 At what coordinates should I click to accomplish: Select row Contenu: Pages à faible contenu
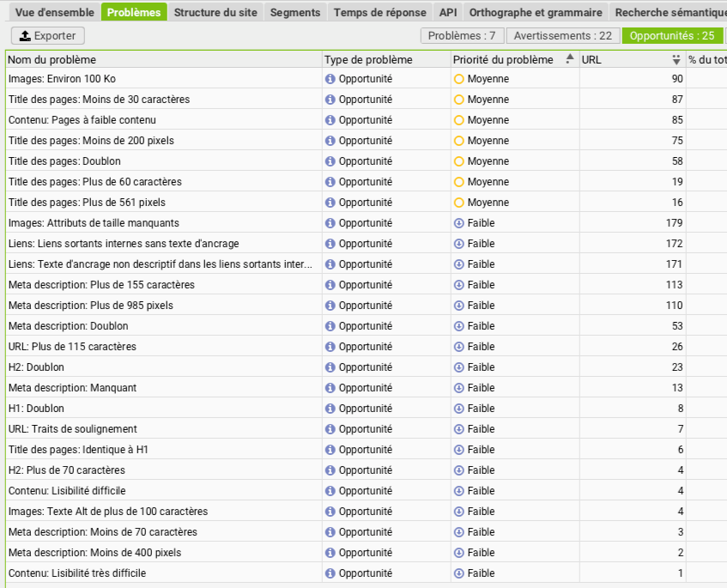tap(367, 120)
